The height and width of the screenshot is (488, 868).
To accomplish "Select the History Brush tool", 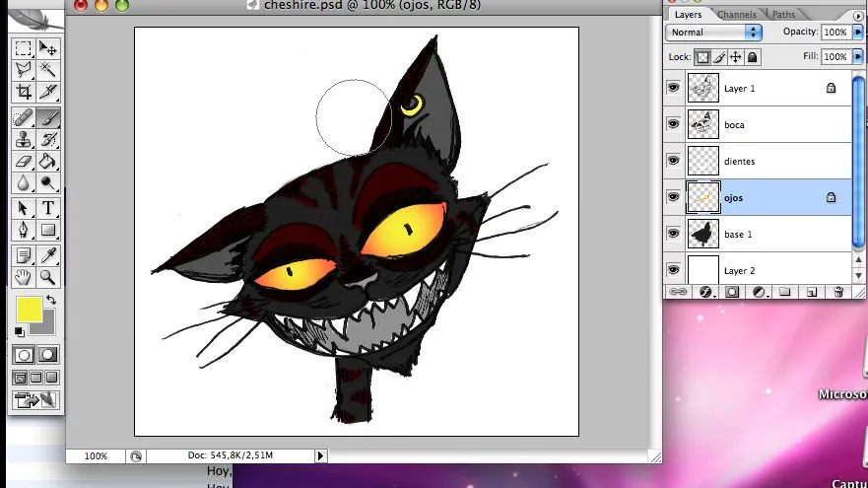I will point(48,140).
